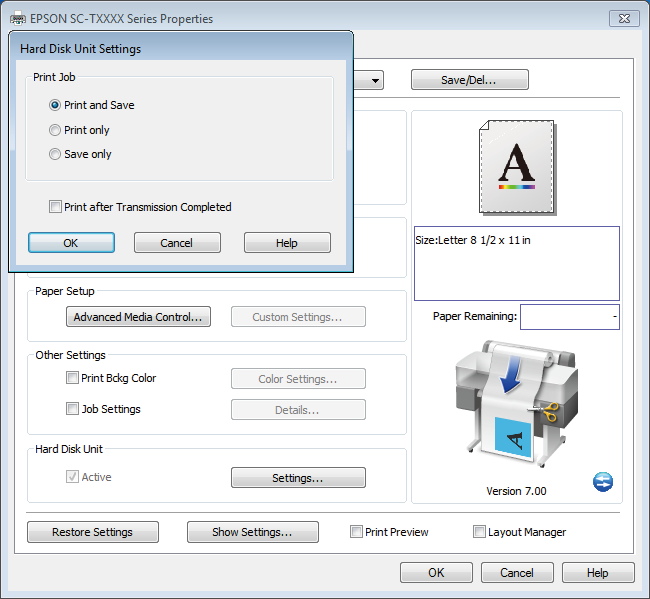
Task: Click the Save/Del... button
Action: click(x=470, y=80)
